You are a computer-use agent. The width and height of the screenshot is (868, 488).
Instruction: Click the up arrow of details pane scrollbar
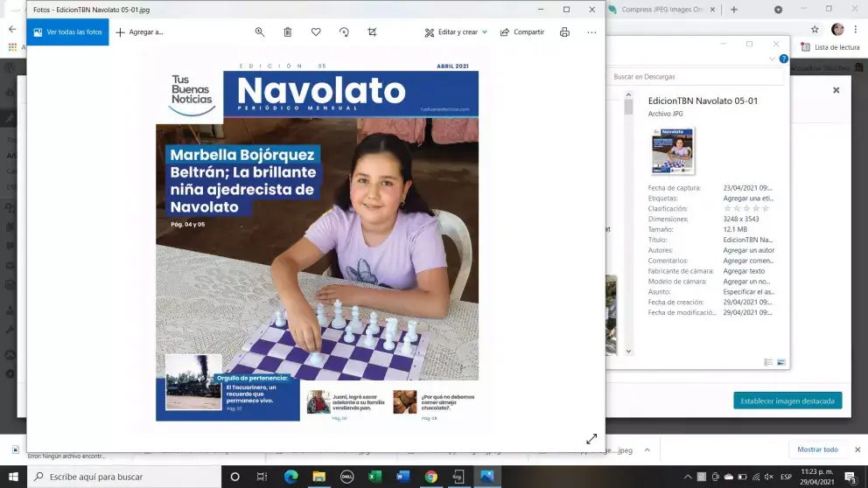point(628,95)
